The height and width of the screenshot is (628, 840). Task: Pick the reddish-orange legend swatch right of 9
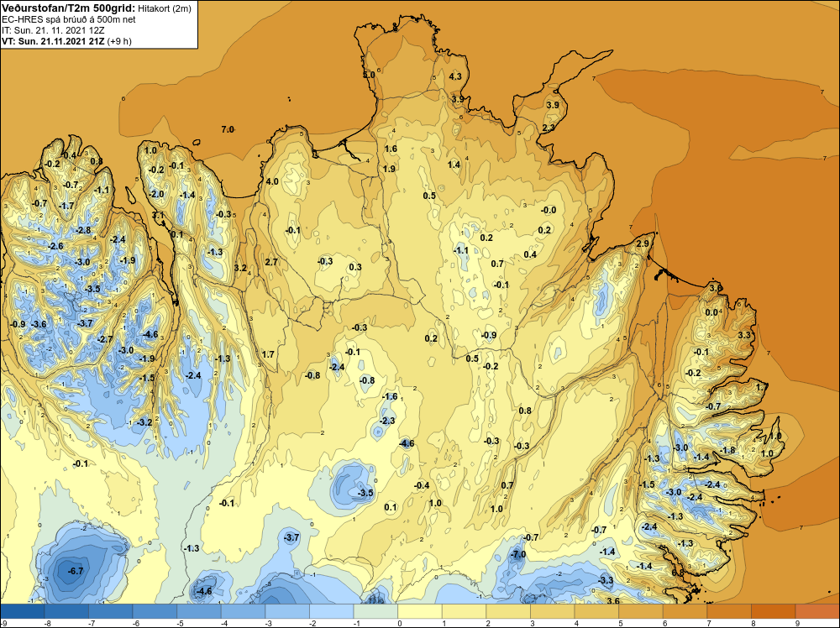tap(817, 611)
